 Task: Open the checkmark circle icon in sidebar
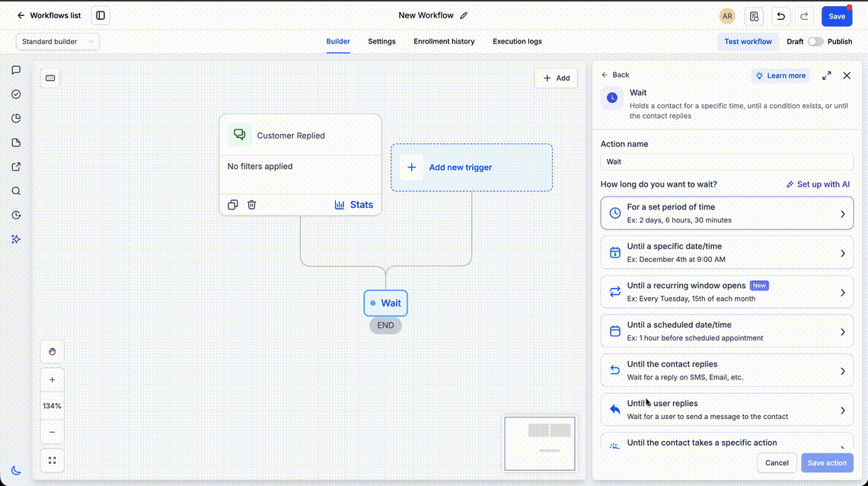[x=16, y=94]
